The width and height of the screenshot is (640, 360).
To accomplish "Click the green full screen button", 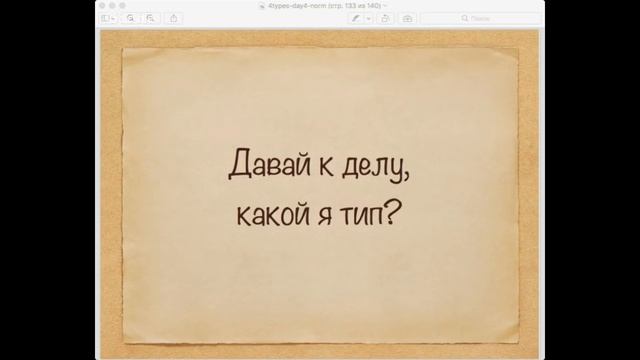I will coord(122,6).
